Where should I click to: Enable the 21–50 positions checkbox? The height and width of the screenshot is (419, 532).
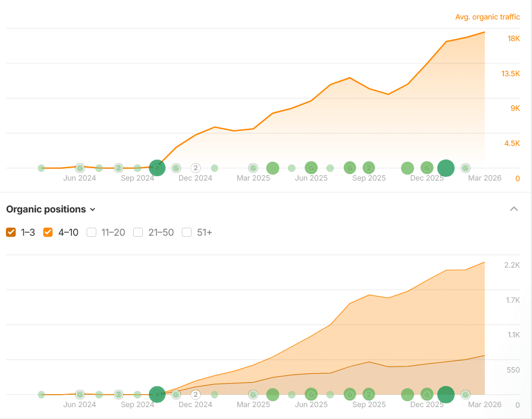pos(138,232)
